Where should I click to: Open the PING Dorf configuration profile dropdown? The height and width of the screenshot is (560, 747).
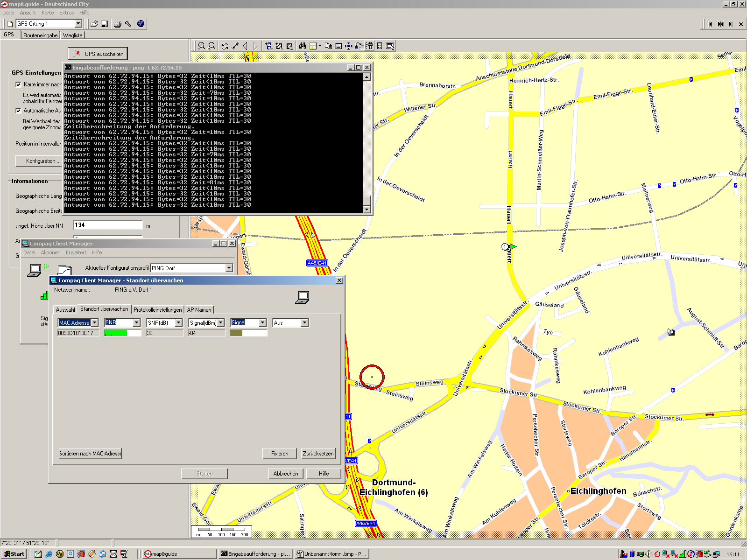pos(229,268)
